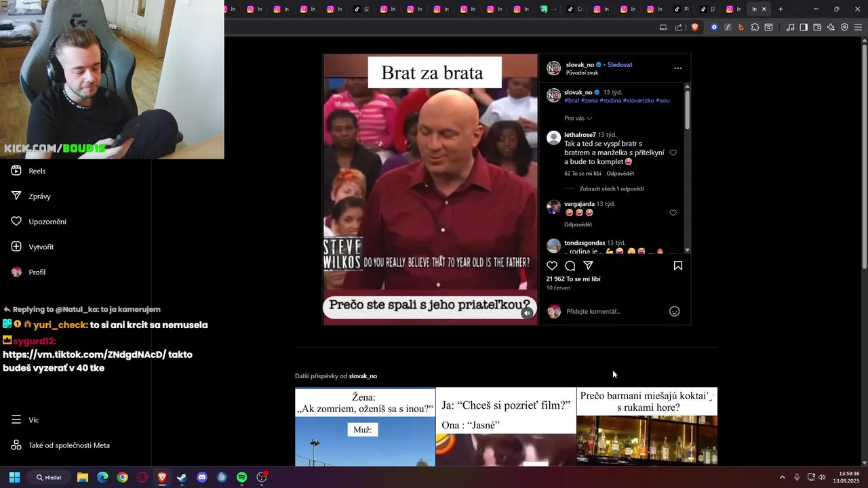Open slovak_no link in Další příspěvky
Image resolution: width=868 pixels, height=488 pixels.
pyautogui.click(x=363, y=376)
